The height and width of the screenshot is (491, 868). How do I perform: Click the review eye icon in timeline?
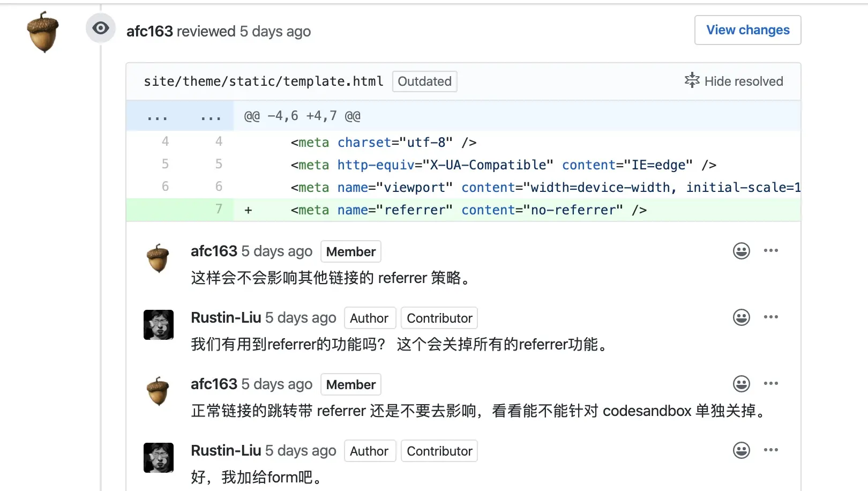[101, 28]
